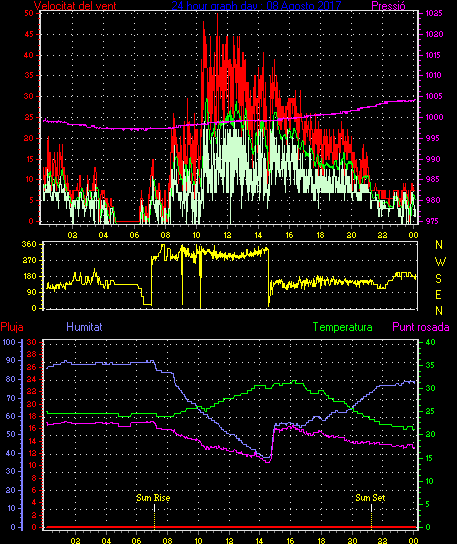Image resolution: width=457 pixels, height=544 pixels.
Task: Click the 25 wind speed axis value
Action: (29, 117)
